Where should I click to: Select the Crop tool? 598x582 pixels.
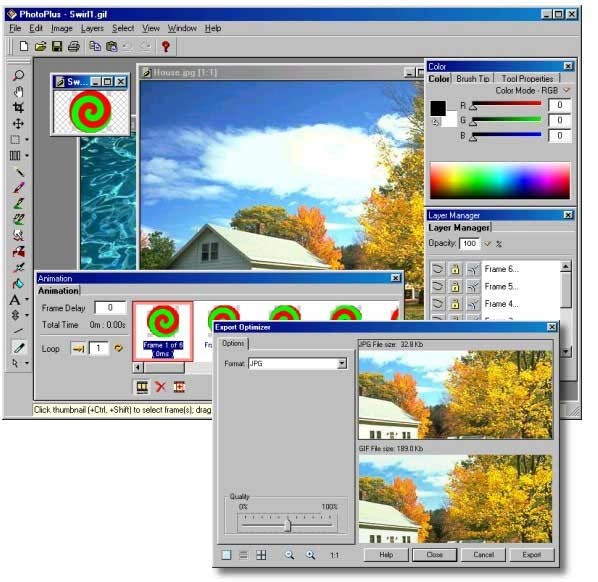coord(18,108)
